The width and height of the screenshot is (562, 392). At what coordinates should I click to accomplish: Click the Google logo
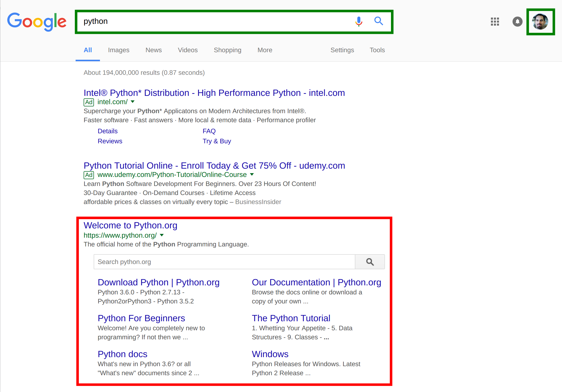click(x=37, y=22)
